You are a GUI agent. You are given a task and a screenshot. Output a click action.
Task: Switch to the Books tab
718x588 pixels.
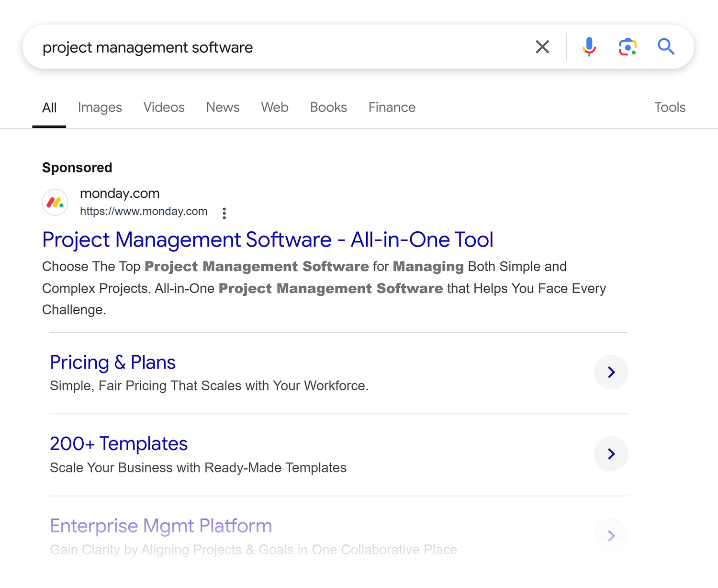pyautogui.click(x=328, y=108)
